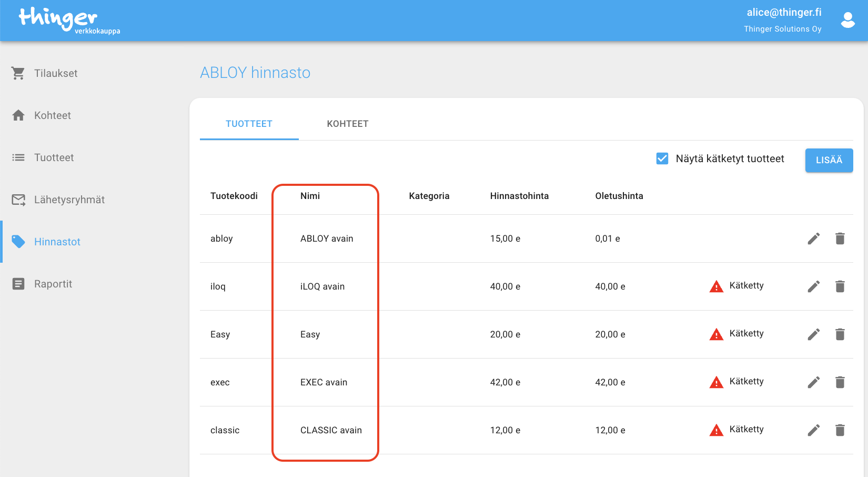This screenshot has width=868, height=477.
Task: Click the price tag icon for Hinnastot
Action: (x=18, y=242)
